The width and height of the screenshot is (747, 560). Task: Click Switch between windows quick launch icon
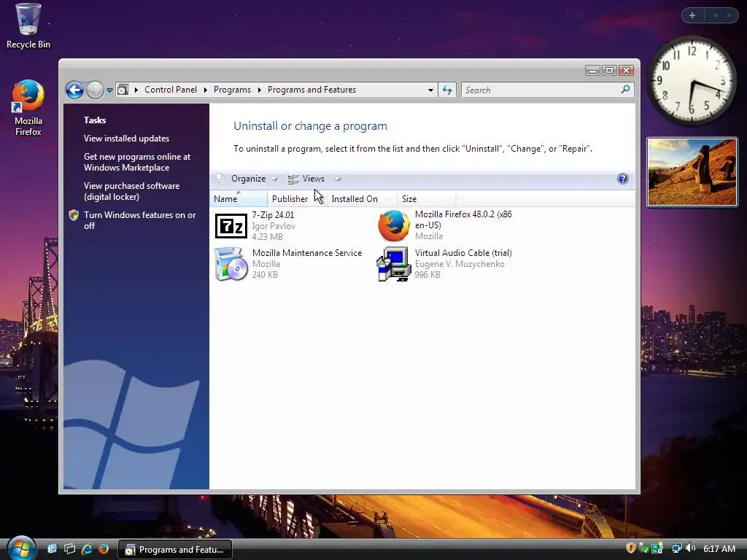click(x=69, y=549)
